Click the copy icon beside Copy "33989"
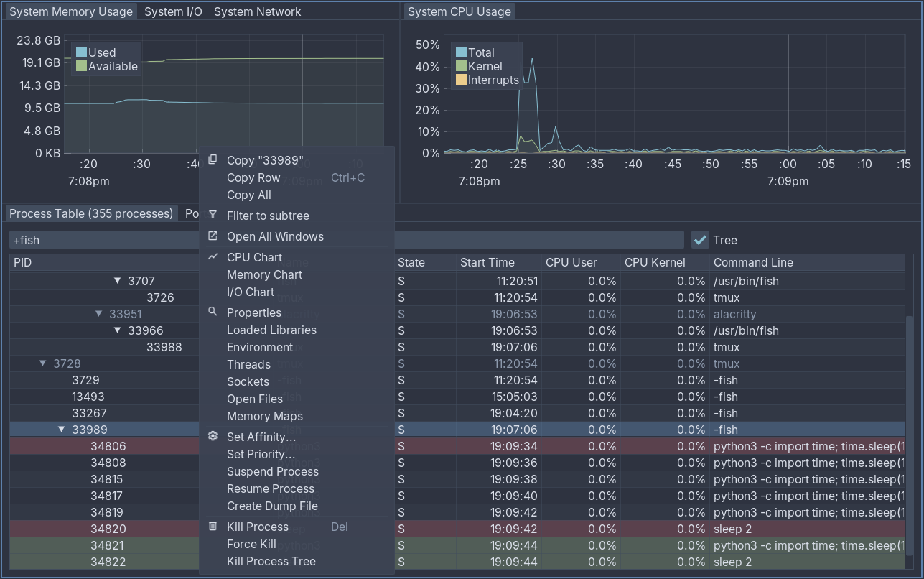Image resolution: width=924 pixels, height=579 pixels. coord(213,159)
